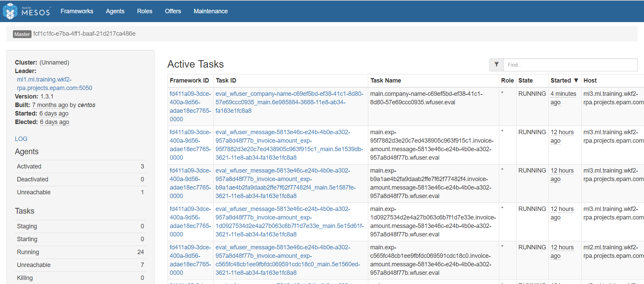Image resolution: width=644 pixels, height=284 pixels.
Task: Open framework ID link in b9a1ae4b2f row
Action: [x=190, y=183]
